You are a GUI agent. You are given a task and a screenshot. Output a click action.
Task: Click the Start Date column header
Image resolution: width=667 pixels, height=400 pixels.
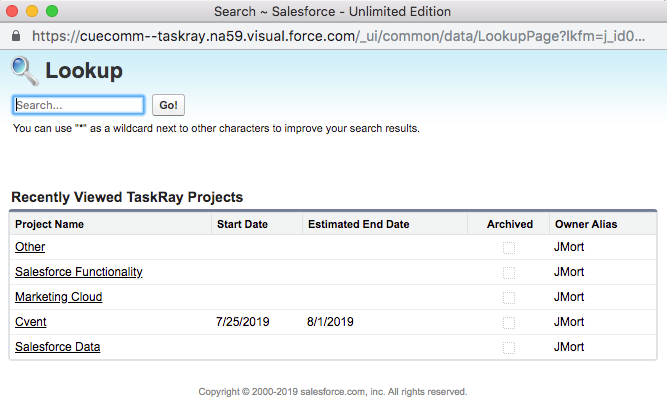coord(242,224)
